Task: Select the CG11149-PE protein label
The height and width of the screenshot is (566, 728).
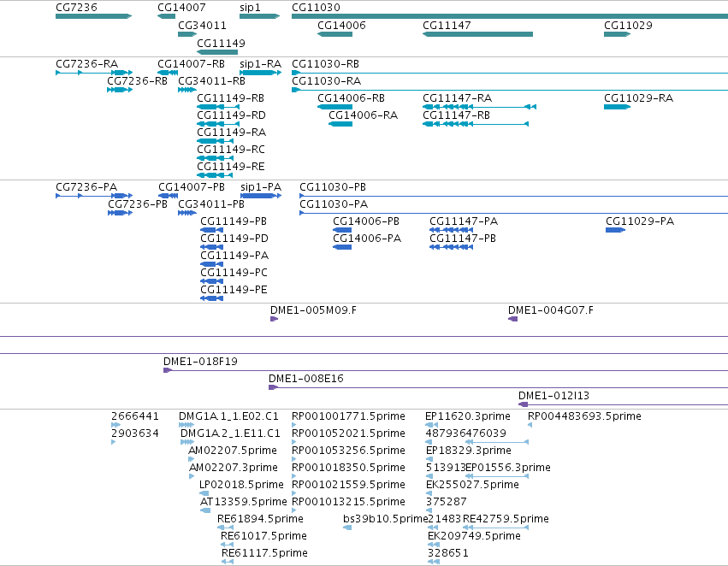Action: pos(234,290)
